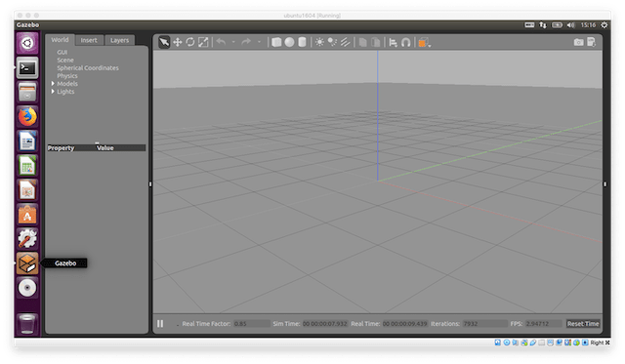Image resolution: width=625 pixels, height=364 pixels.
Task: Select the rotate mode tool
Action: [x=190, y=42]
